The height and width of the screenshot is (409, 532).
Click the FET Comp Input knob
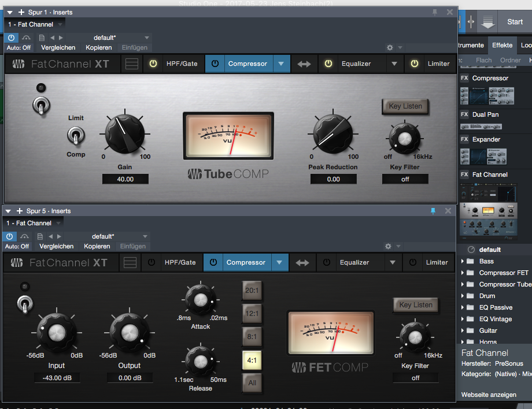(56, 332)
